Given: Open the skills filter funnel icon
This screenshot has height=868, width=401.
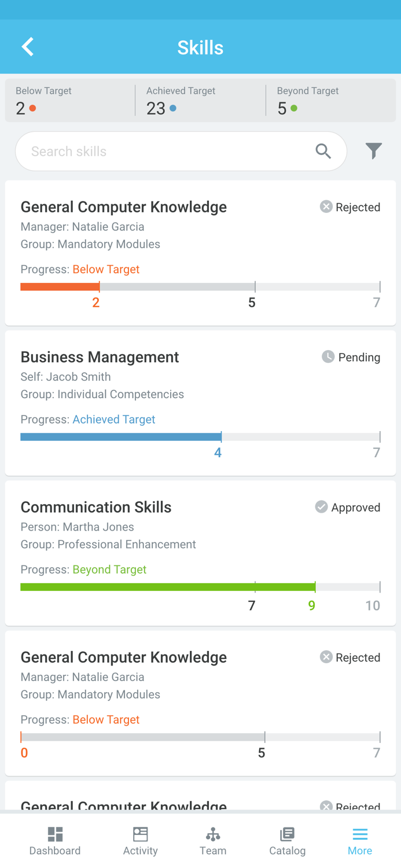Looking at the screenshot, I should click(x=374, y=151).
